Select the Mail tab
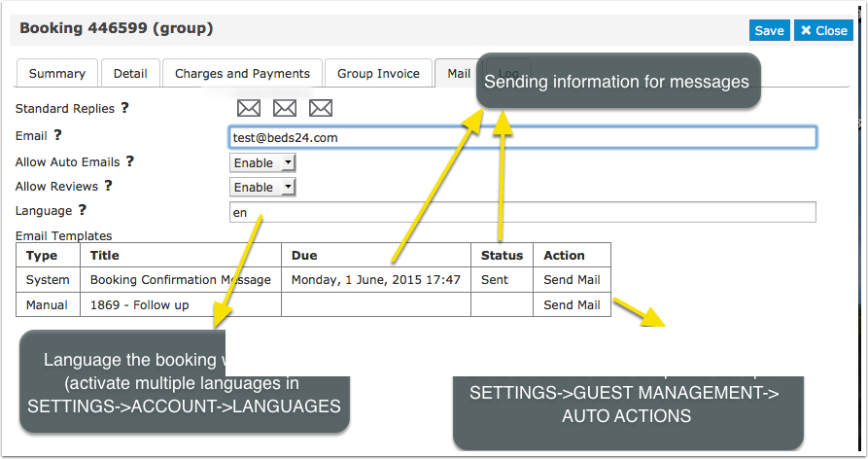This screenshot has width=868, height=459. (457, 73)
